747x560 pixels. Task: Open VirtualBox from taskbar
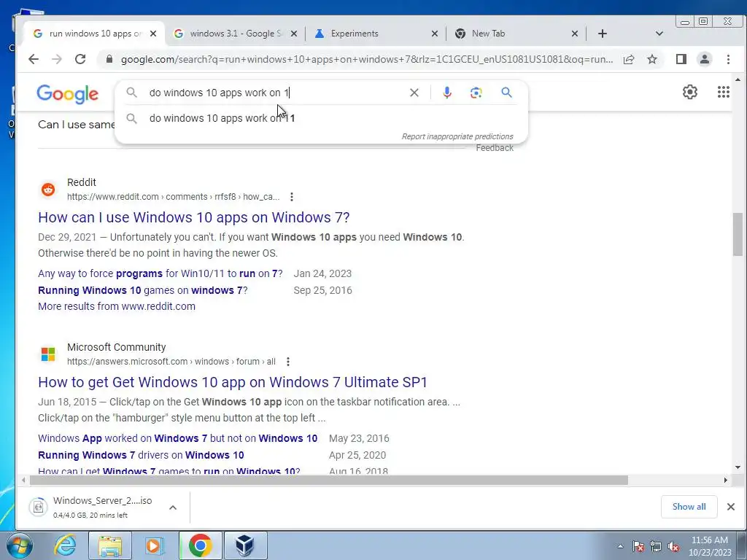tap(245, 545)
